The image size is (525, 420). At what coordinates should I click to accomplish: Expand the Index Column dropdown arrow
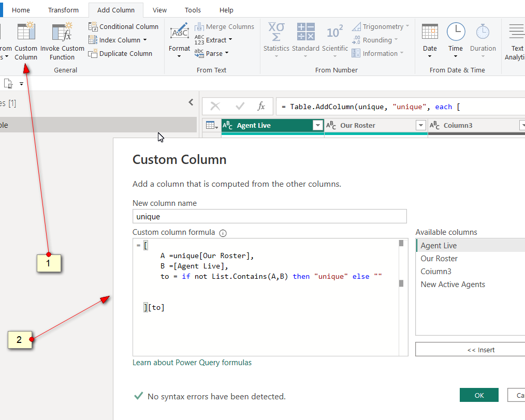coord(145,40)
